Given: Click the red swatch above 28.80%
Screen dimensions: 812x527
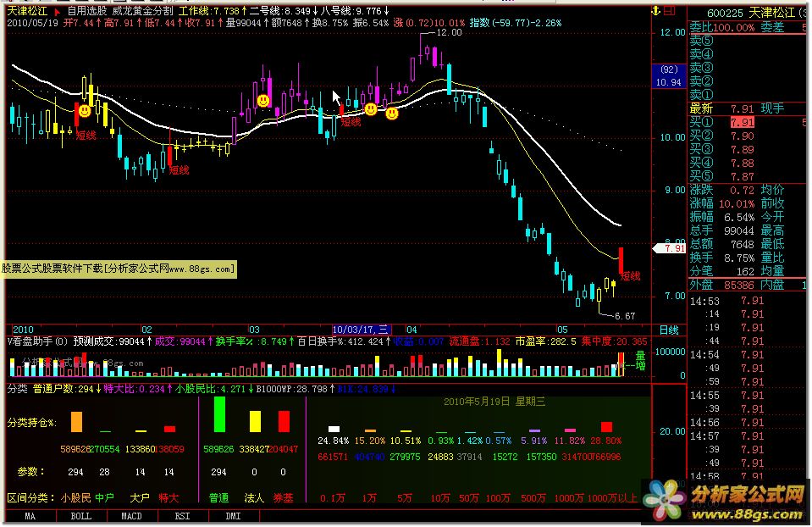Looking at the screenshot, I should pyautogui.click(x=606, y=426).
